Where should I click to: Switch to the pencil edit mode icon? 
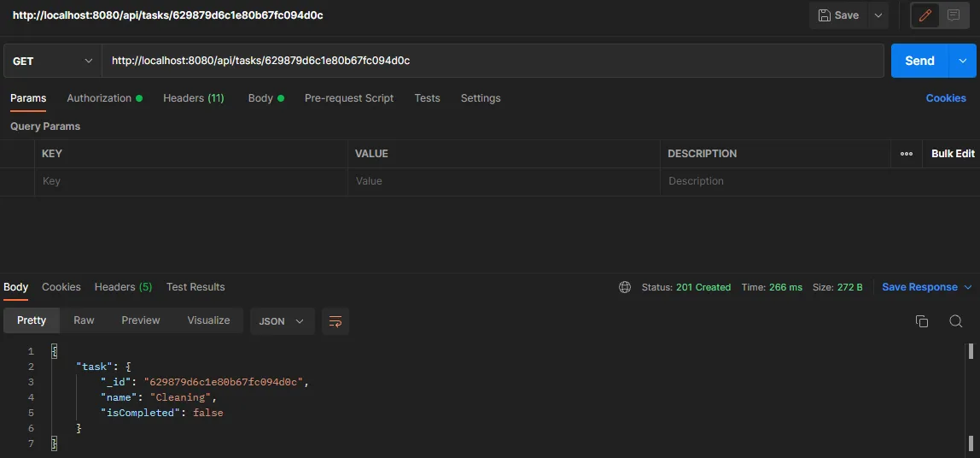(x=925, y=15)
